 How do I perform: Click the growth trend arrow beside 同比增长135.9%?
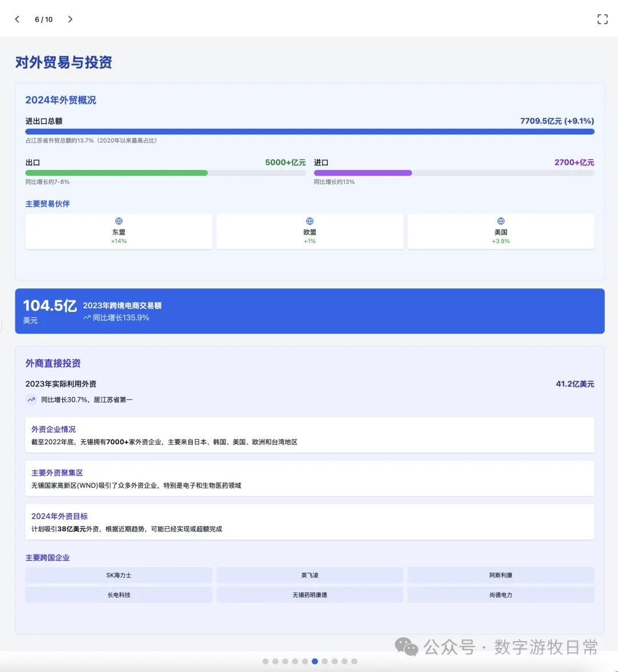[x=86, y=317]
